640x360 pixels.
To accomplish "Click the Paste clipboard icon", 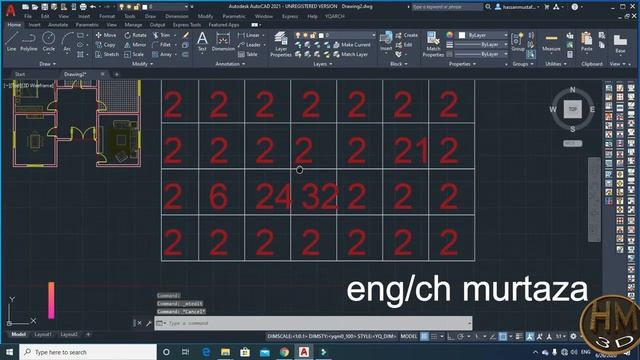I will point(587,42).
